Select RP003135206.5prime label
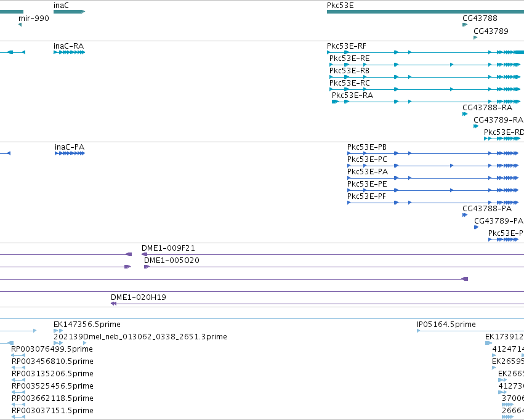524x420 pixels. (52, 374)
